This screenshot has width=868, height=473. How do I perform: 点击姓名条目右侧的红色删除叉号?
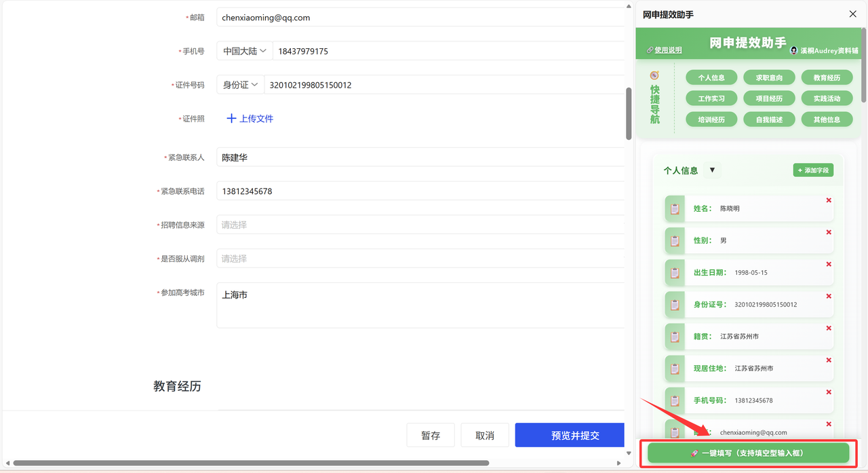pyautogui.click(x=828, y=200)
